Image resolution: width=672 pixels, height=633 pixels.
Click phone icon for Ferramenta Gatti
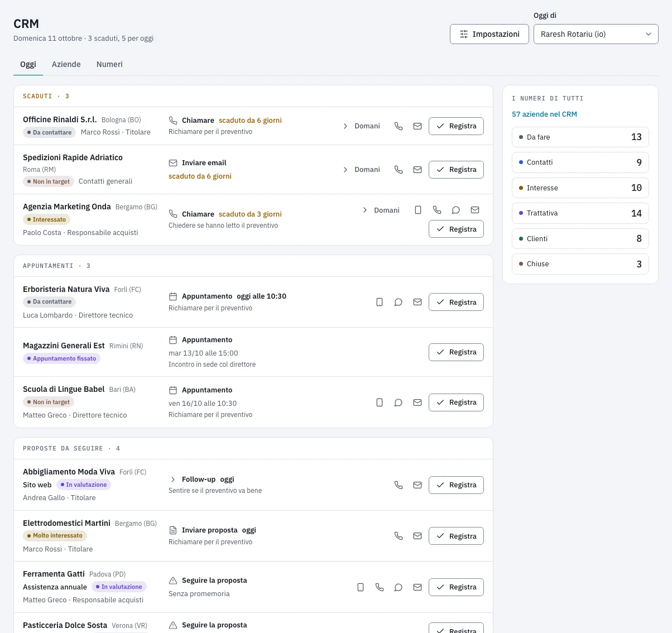(380, 587)
